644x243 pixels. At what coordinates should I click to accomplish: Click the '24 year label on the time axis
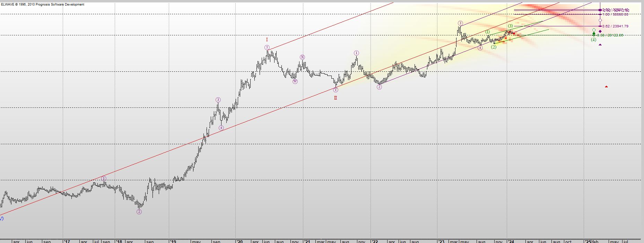tap(510, 241)
